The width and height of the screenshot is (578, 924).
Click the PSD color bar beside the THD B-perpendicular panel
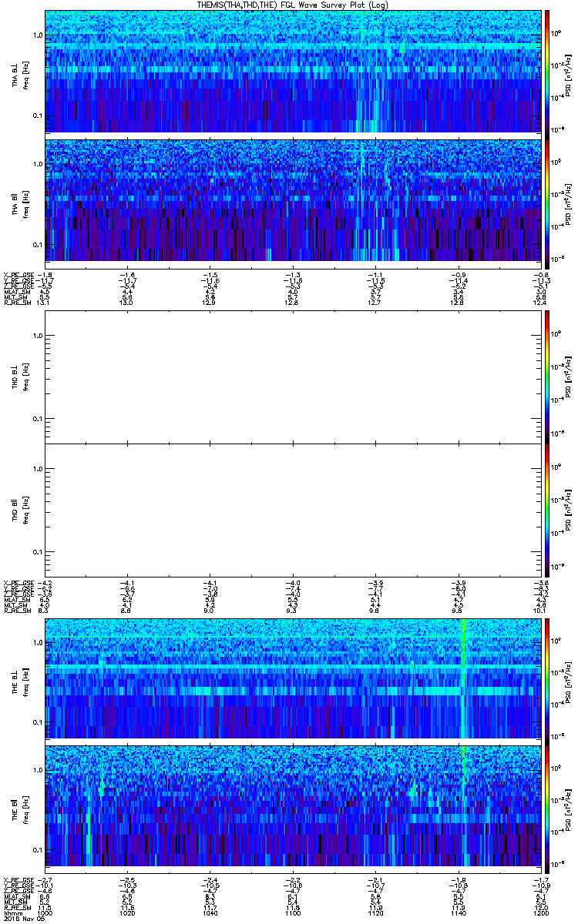pyautogui.click(x=547, y=377)
